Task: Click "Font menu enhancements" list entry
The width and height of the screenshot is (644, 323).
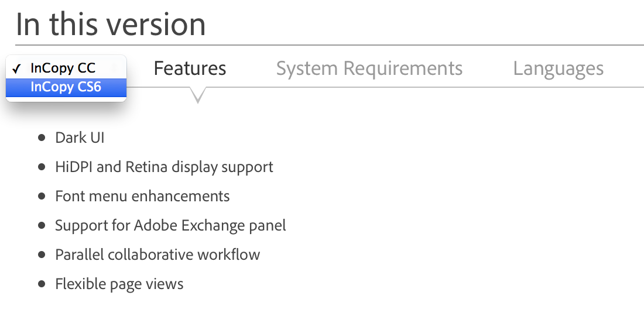Action: (142, 196)
